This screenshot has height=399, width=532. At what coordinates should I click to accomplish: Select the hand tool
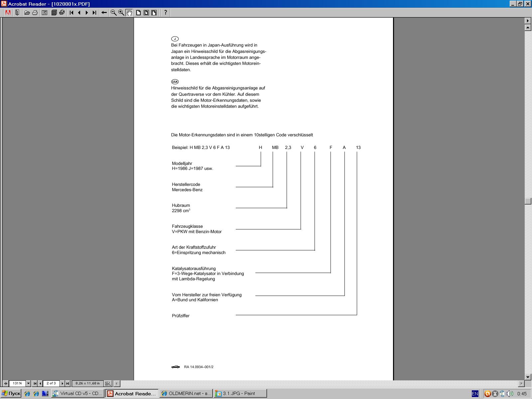[129, 13]
